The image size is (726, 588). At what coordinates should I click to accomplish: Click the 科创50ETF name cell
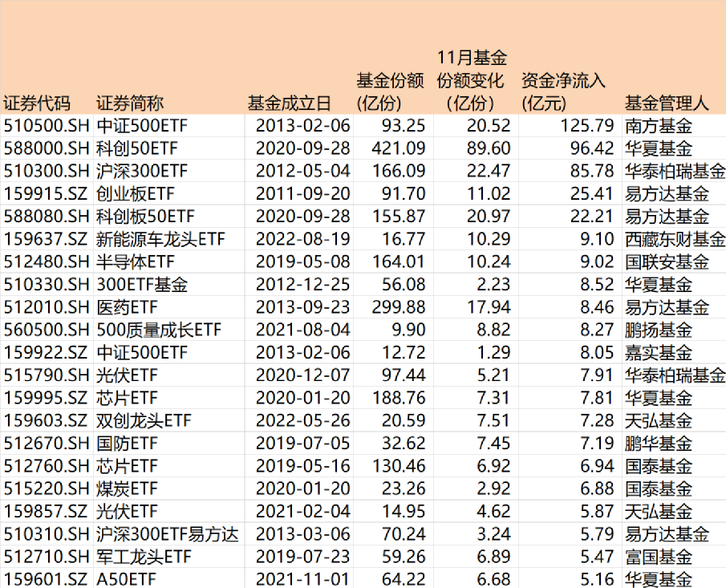[x=169, y=148]
